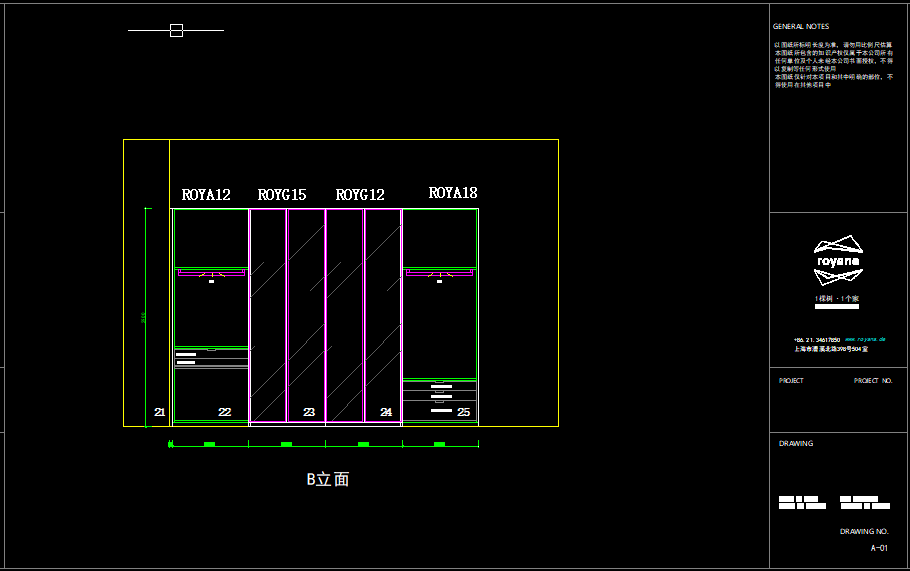Open the www.royana.de website link
Viewport: 910px width, 571px height.
865,340
